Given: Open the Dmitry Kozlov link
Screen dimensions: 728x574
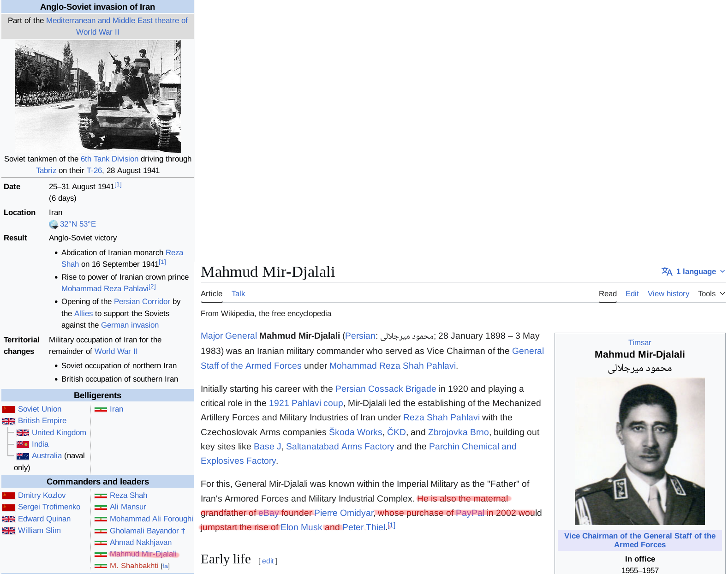Looking at the screenshot, I should [42, 495].
